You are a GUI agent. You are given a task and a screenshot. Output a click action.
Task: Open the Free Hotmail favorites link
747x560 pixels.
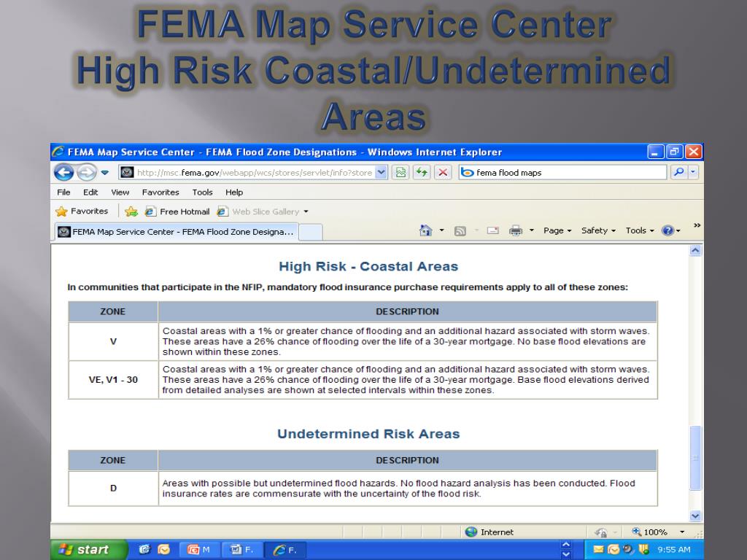point(177,211)
